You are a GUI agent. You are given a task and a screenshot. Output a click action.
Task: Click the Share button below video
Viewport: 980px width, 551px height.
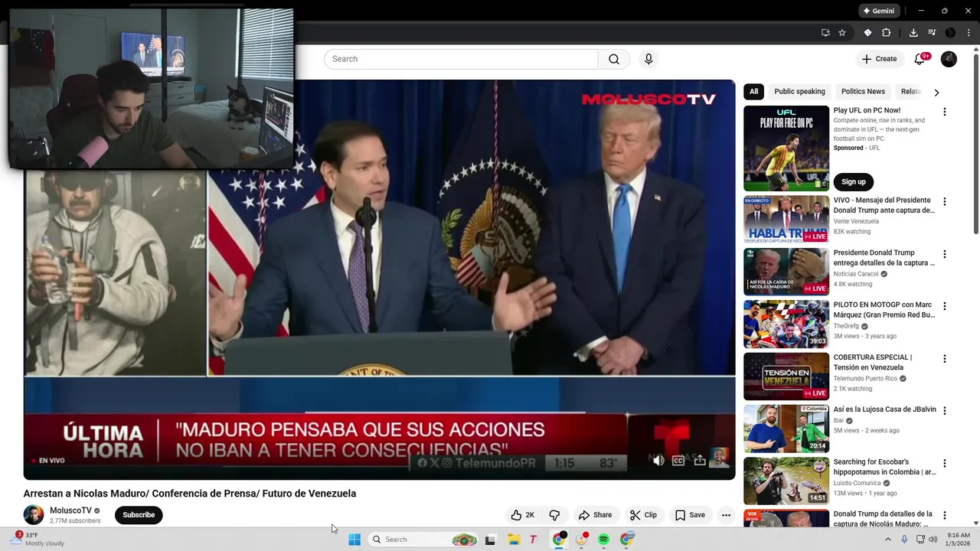tap(595, 515)
